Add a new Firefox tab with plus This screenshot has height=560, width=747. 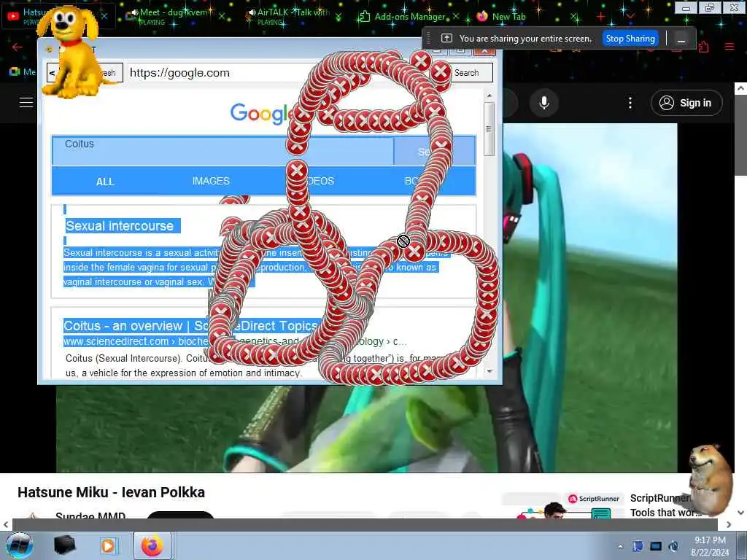tap(601, 17)
